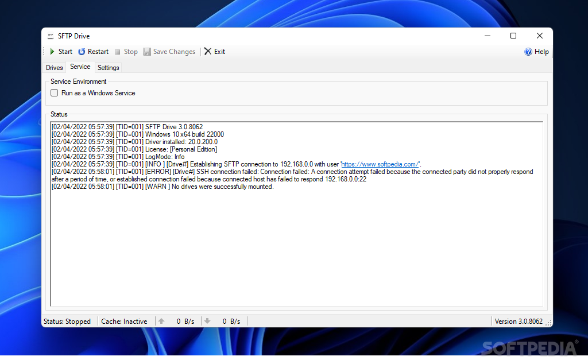Click the Stop toolbar label
This screenshot has height=364, width=588.
click(130, 52)
